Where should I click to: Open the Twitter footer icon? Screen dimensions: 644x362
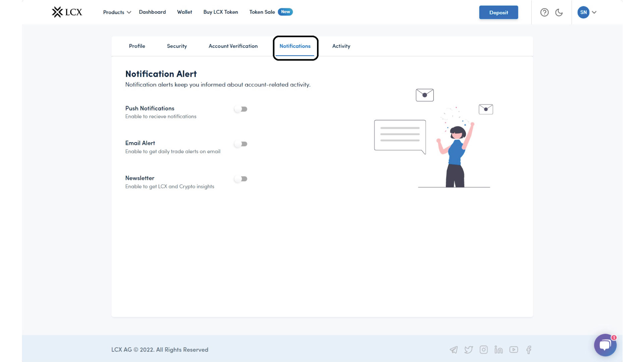[x=469, y=350]
